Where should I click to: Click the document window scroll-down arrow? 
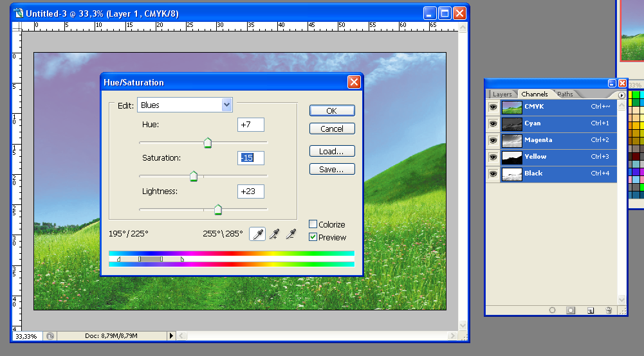[463, 326]
